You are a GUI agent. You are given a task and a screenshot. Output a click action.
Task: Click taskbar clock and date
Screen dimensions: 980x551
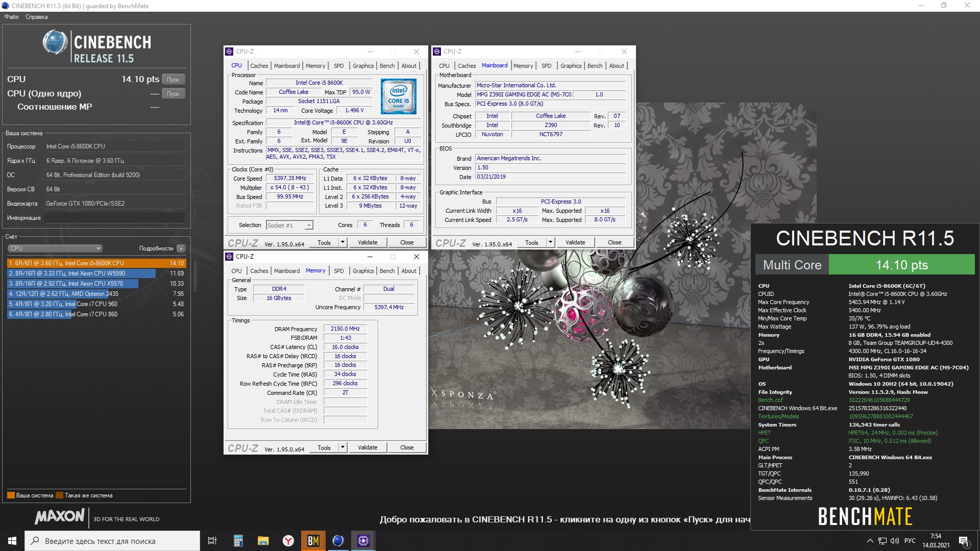coord(936,541)
